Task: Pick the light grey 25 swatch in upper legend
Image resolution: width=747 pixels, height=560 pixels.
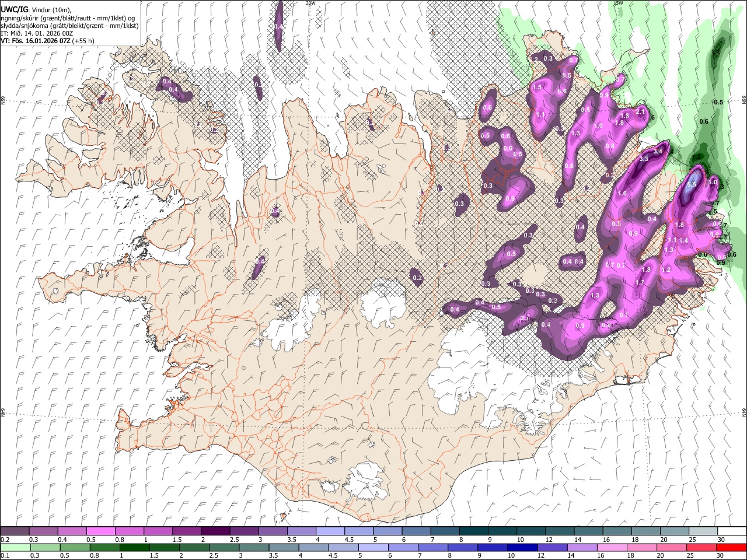Action: point(703,531)
